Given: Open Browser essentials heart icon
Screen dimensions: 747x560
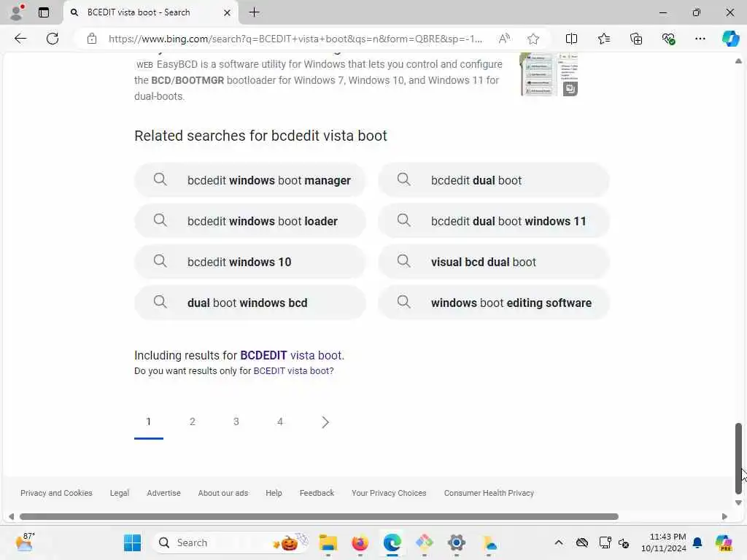Looking at the screenshot, I should tap(668, 39).
